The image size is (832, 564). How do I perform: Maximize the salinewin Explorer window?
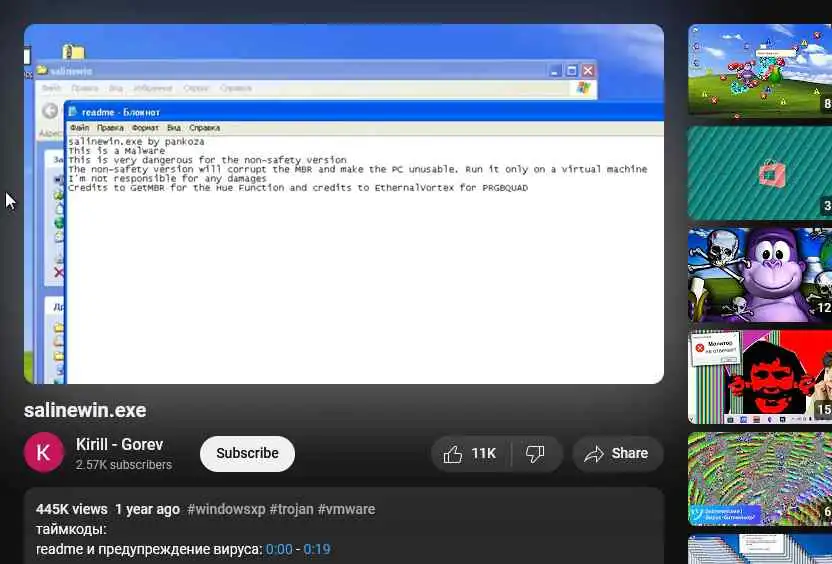click(571, 71)
